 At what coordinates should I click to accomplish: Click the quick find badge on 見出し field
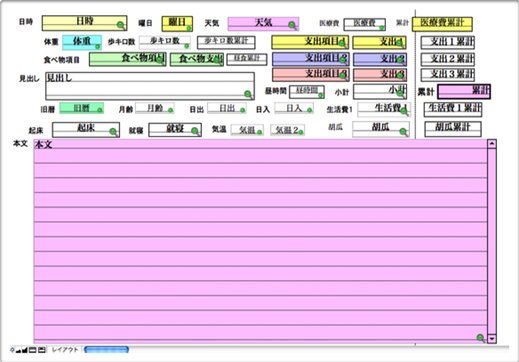(x=248, y=94)
